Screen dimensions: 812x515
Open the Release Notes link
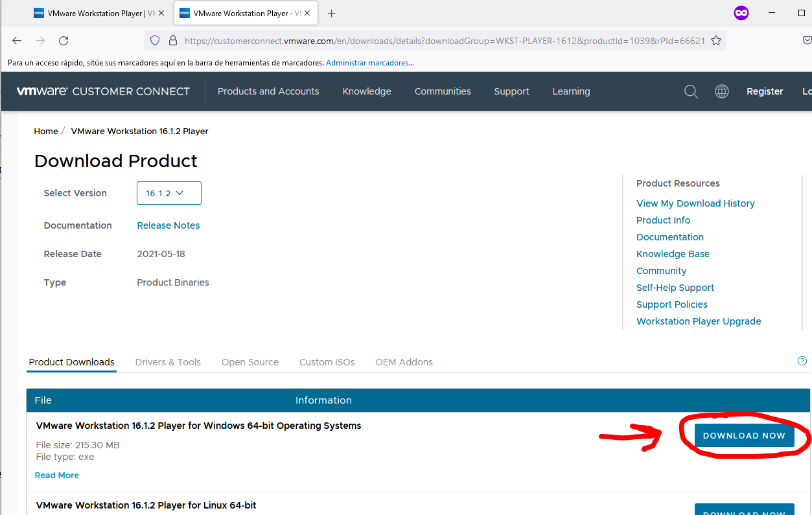168,225
